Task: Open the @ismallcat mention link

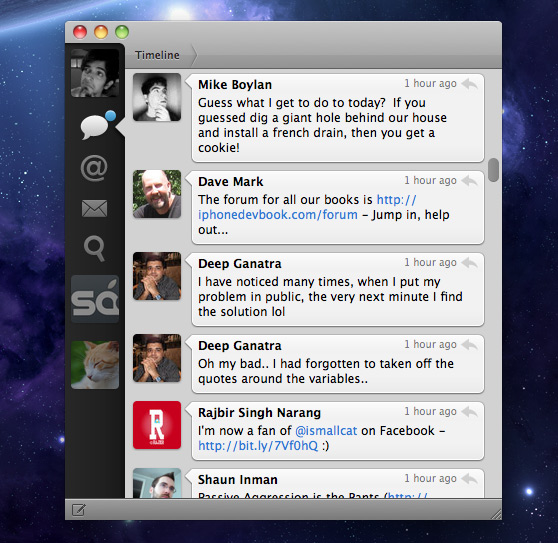Action: pyautogui.click(x=326, y=431)
